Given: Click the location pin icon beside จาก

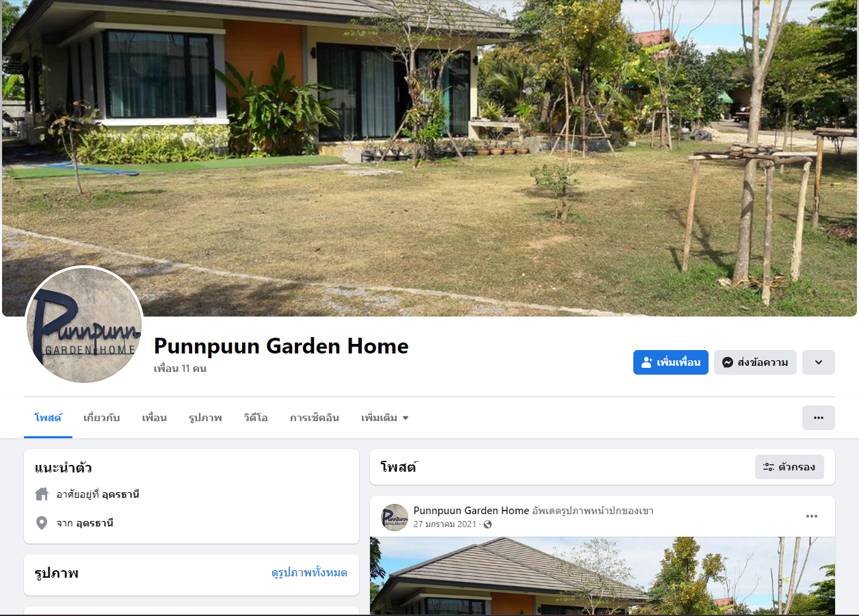Looking at the screenshot, I should coord(42,523).
